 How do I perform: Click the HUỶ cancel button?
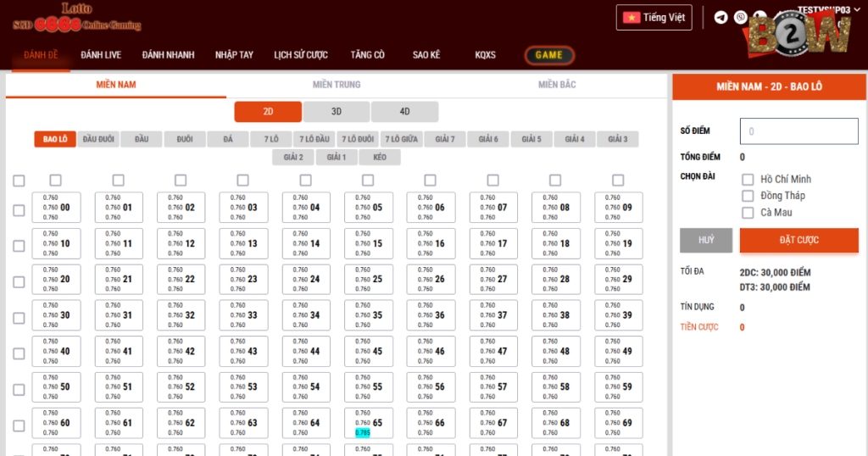(x=706, y=240)
